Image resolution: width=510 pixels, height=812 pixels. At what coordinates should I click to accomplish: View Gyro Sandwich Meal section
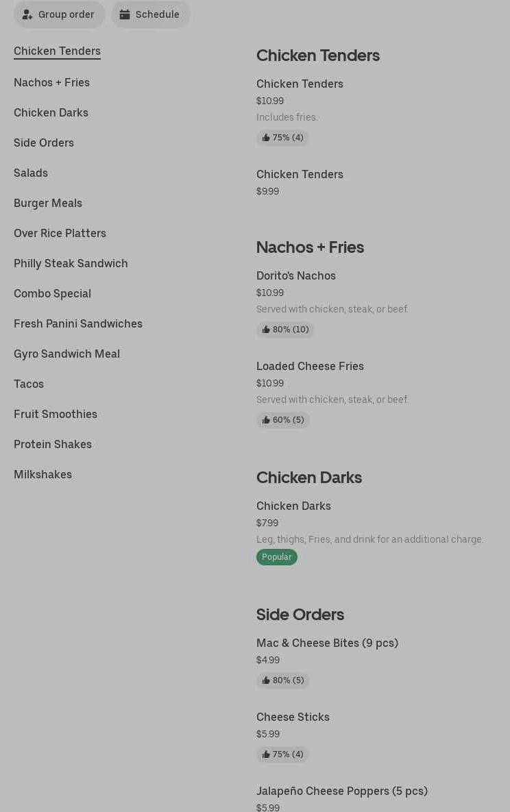click(x=66, y=354)
